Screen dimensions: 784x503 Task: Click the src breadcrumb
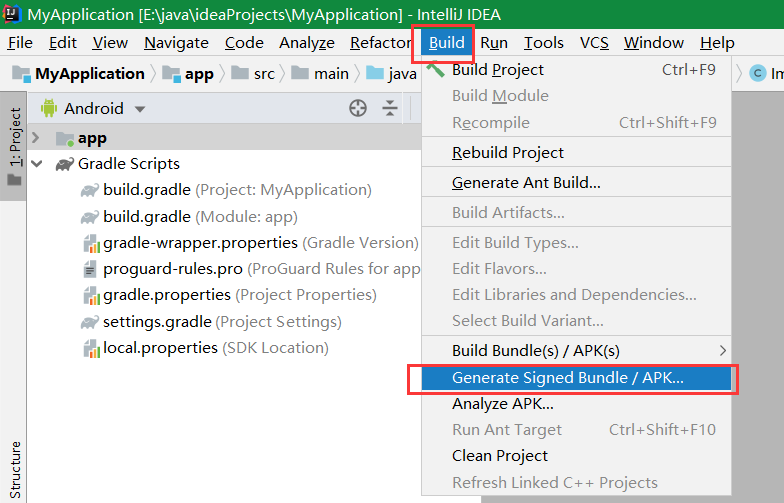(264, 74)
